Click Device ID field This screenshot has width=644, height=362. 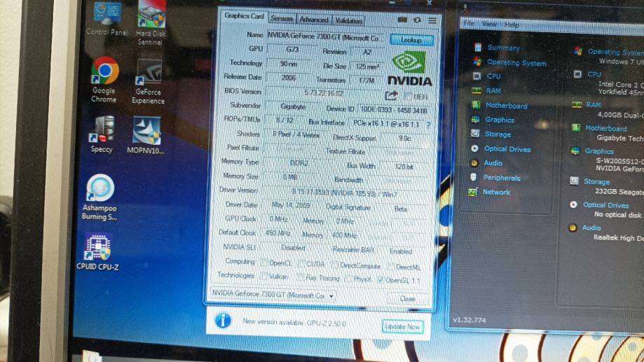[393, 111]
